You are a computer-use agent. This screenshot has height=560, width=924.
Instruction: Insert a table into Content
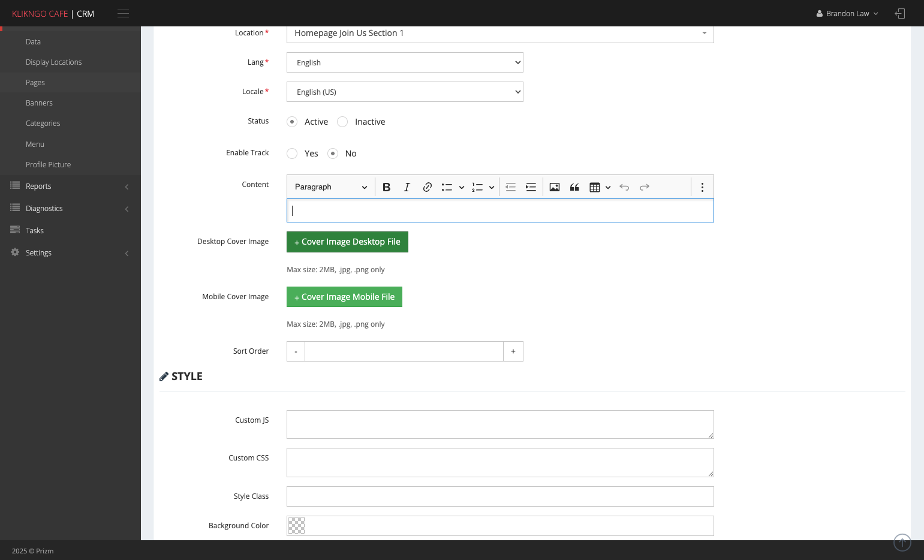[x=595, y=187]
